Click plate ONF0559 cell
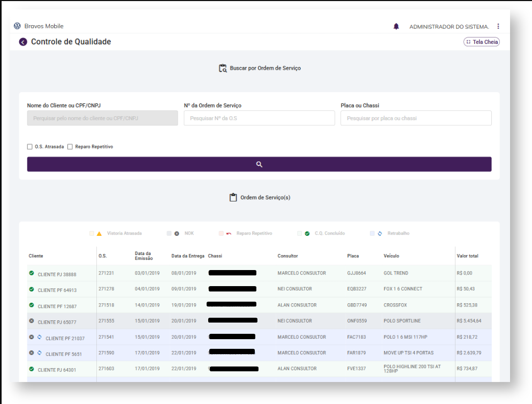Screen dimensions: 532x404 (357, 321)
